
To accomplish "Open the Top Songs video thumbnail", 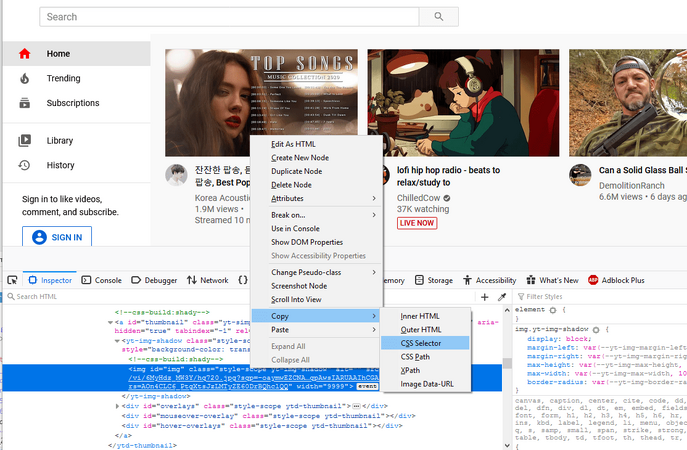I will pyautogui.click(x=261, y=103).
